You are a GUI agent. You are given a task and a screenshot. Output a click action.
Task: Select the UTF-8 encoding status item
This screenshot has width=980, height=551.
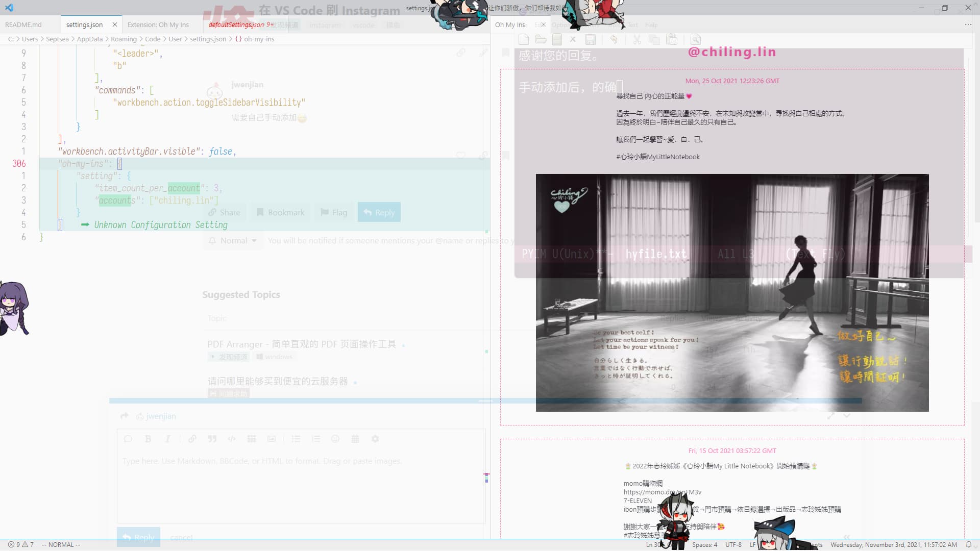click(x=733, y=544)
